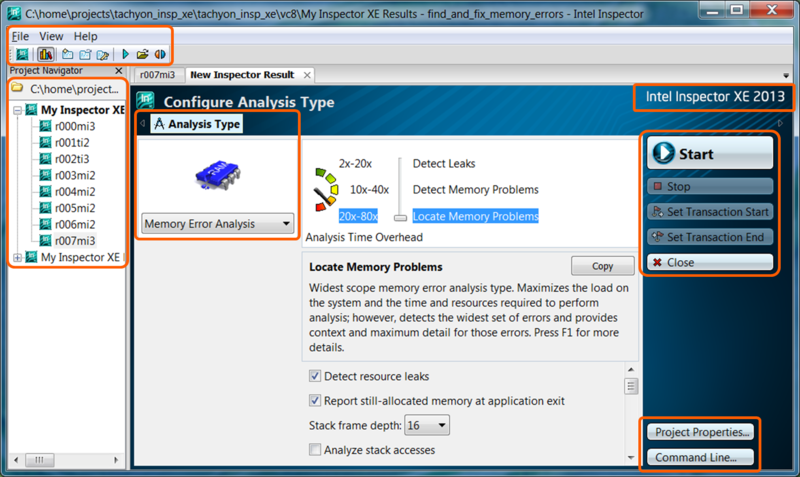This screenshot has height=477, width=800.
Task: Select the Analysis Type tab
Action: point(197,124)
